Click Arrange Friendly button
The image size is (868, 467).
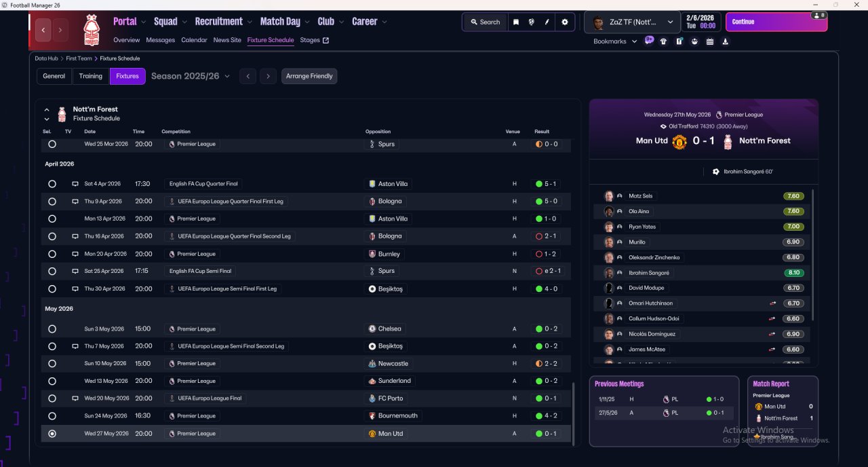pos(309,76)
